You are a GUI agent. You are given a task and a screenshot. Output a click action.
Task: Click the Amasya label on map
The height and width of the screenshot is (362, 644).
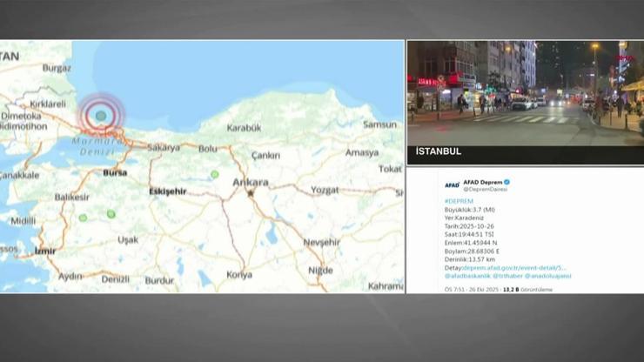[x=362, y=152]
